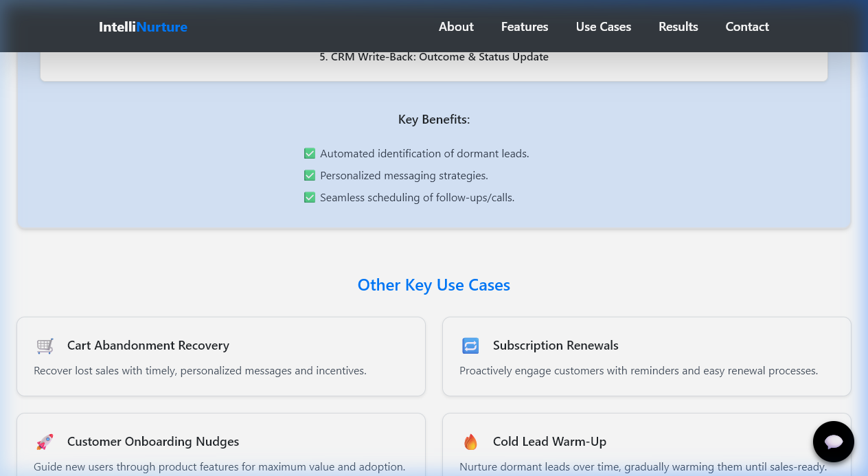Open the chat bubble widget
868x476 pixels.
coord(834,442)
